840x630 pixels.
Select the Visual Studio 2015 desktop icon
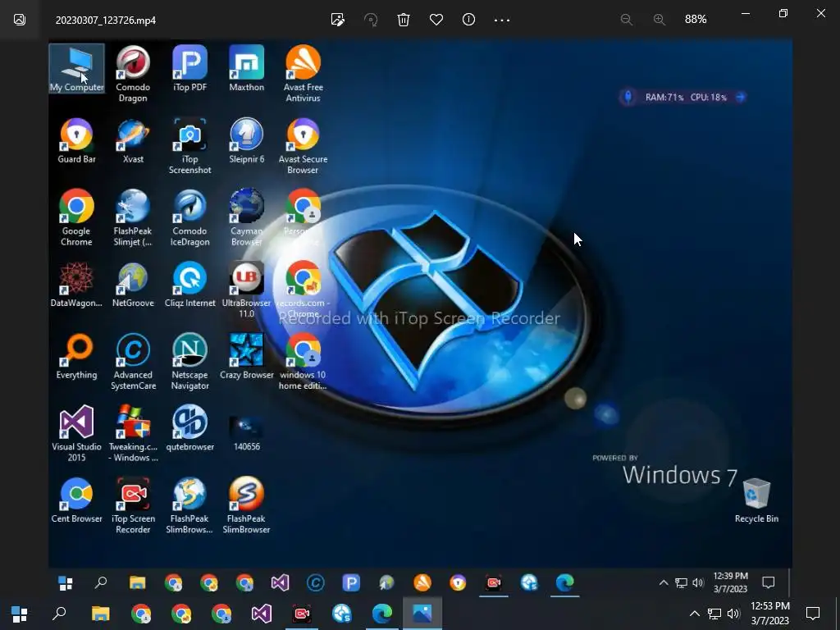click(x=76, y=434)
